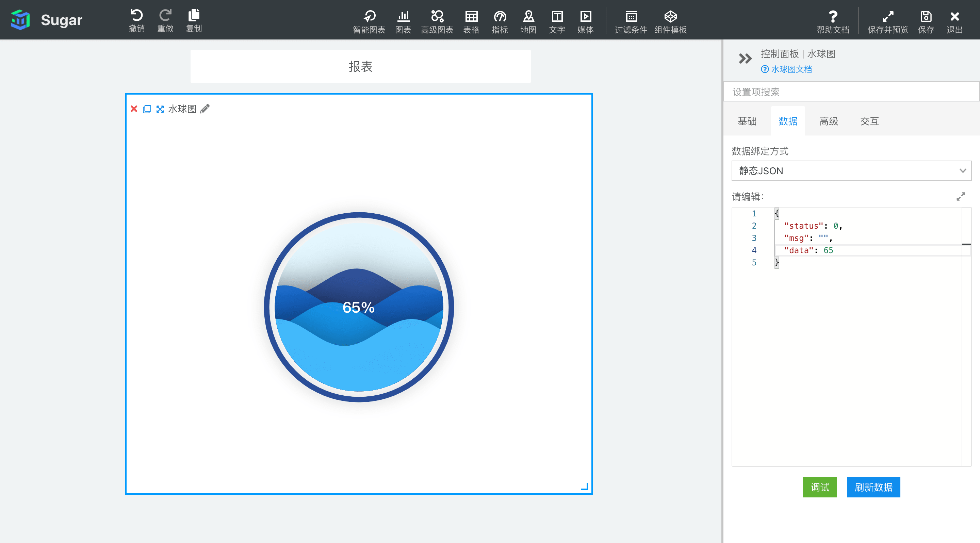
Task: Fullscreen the 水球图 component
Action: tap(160, 109)
